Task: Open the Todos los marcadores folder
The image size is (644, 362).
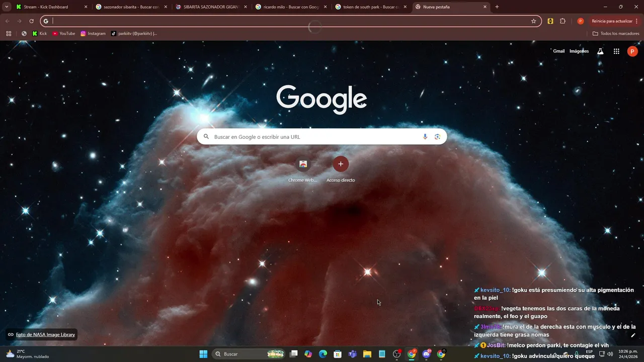Action: coord(616,34)
